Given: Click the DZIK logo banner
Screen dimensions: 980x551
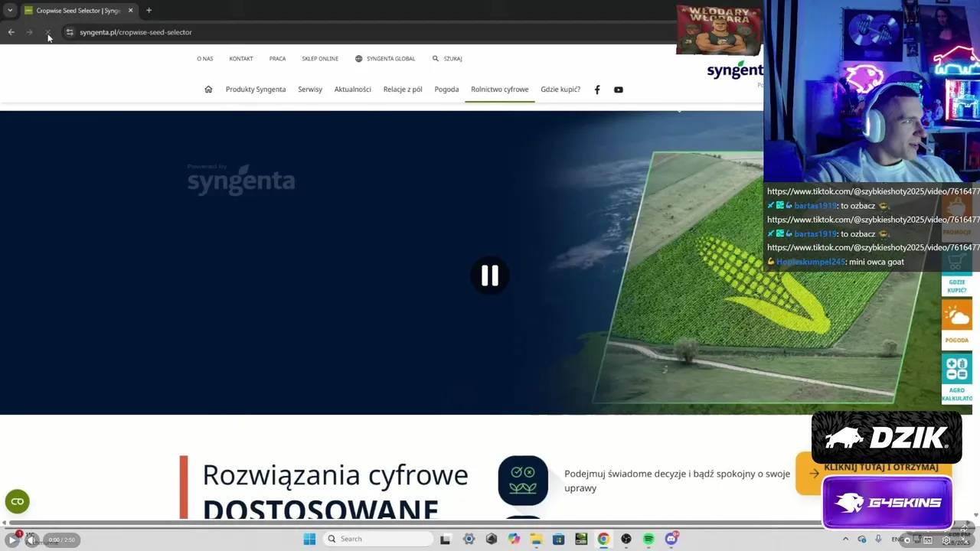Looking at the screenshot, I should pos(886,437).
